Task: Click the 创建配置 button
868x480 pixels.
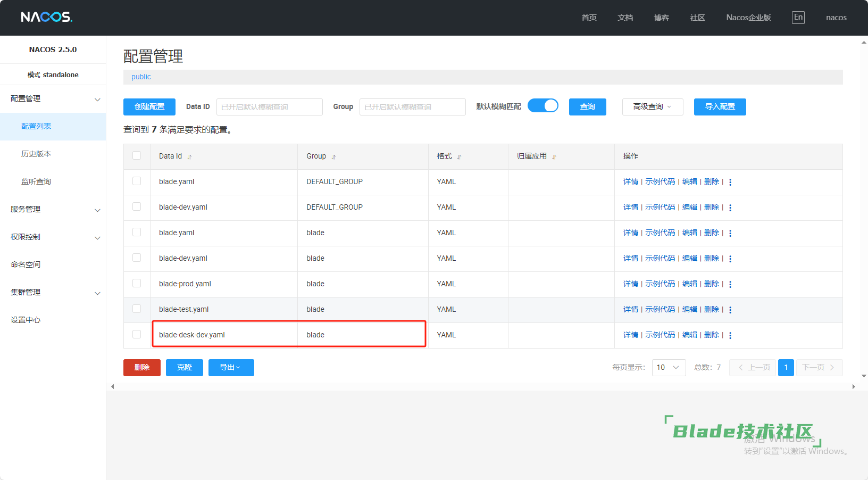Action: [149, 107]
